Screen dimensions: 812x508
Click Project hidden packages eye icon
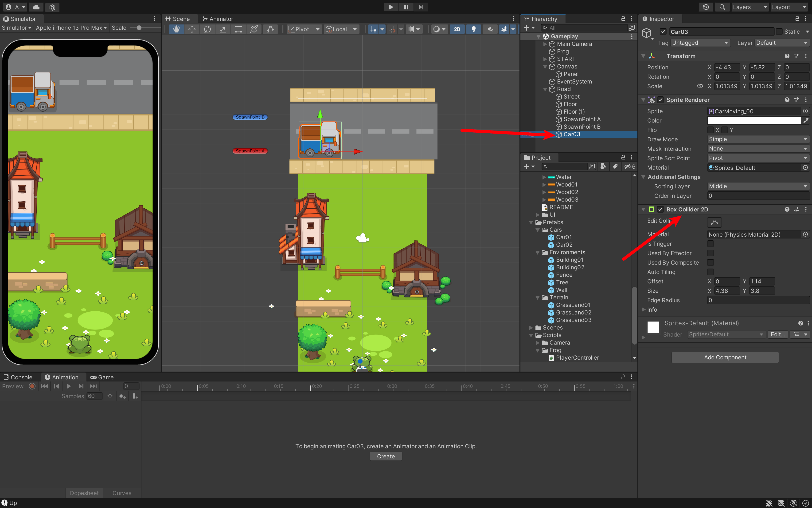(630, 167)
